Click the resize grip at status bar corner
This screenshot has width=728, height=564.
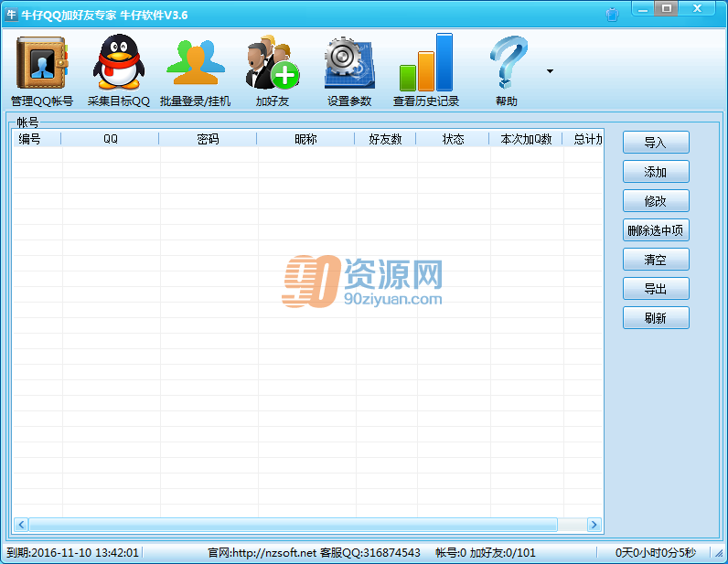point(719,553)
